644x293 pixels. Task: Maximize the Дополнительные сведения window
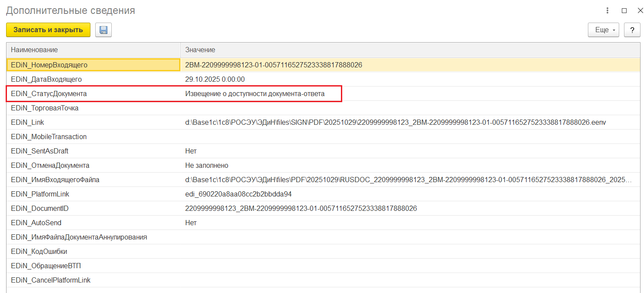tap(624, 10)
